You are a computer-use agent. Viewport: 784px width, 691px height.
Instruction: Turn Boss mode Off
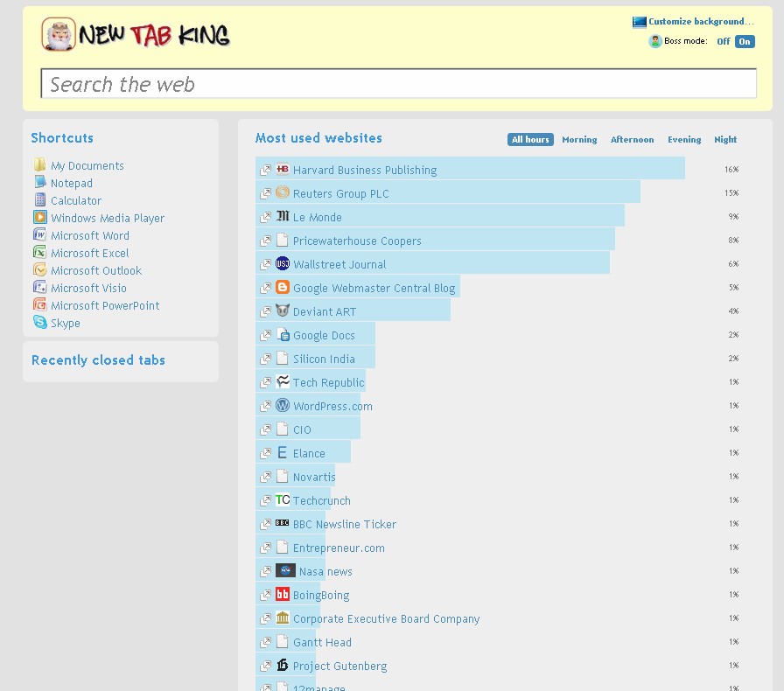[x=724, y=41]
